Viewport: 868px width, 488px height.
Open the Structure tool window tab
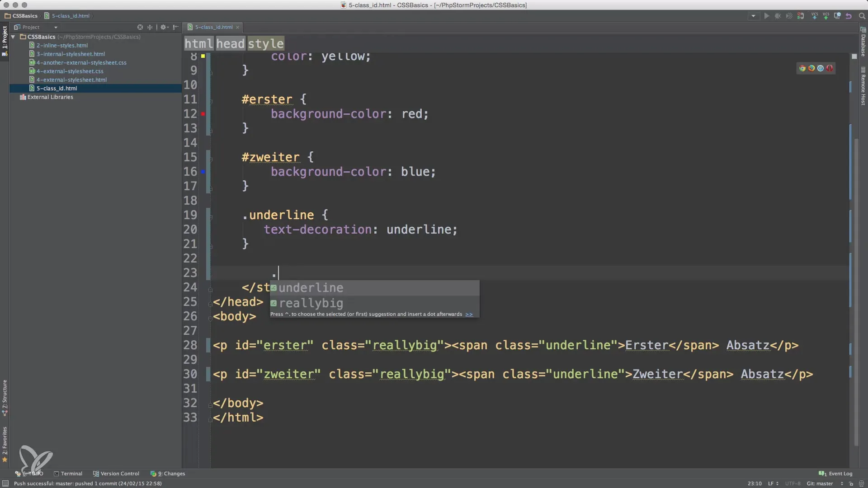click(x=5, y=398)
